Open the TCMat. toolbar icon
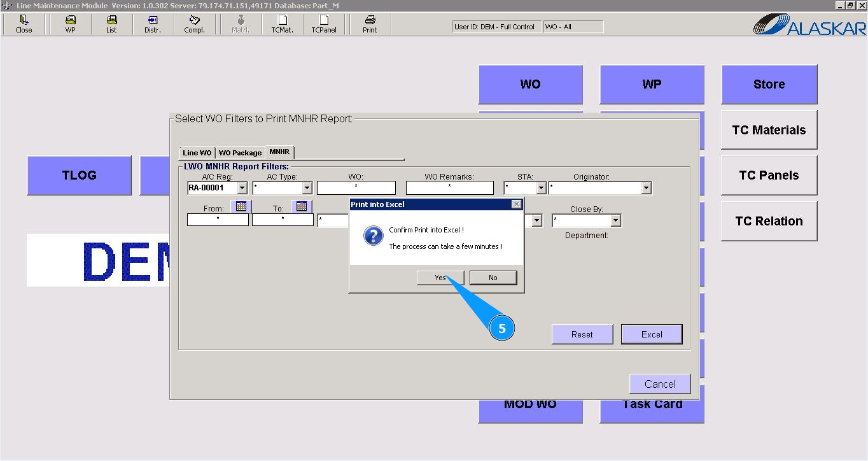 [x=282, y=24]
